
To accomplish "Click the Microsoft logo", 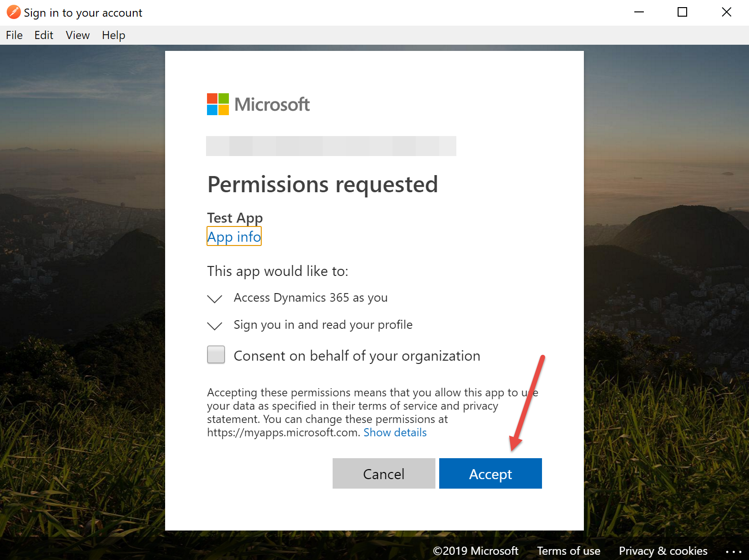I will pos(258,104).
